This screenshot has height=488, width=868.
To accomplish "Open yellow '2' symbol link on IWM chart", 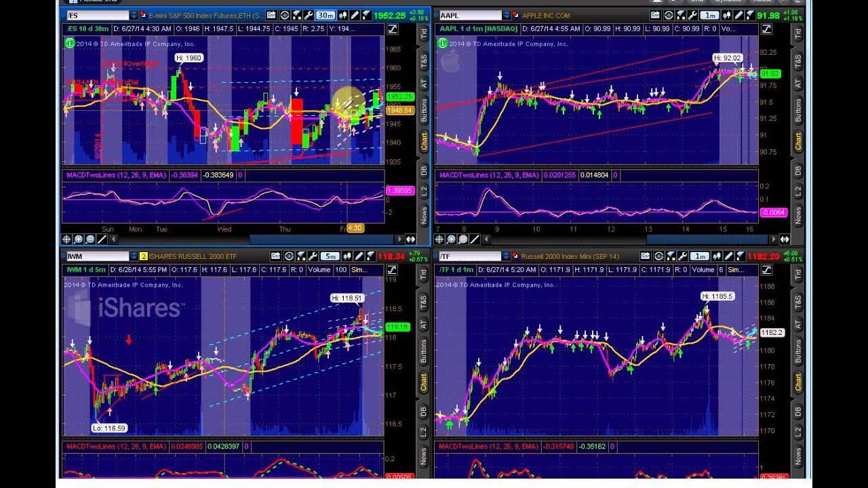I will pyautogui.click(x=144, y=256).
